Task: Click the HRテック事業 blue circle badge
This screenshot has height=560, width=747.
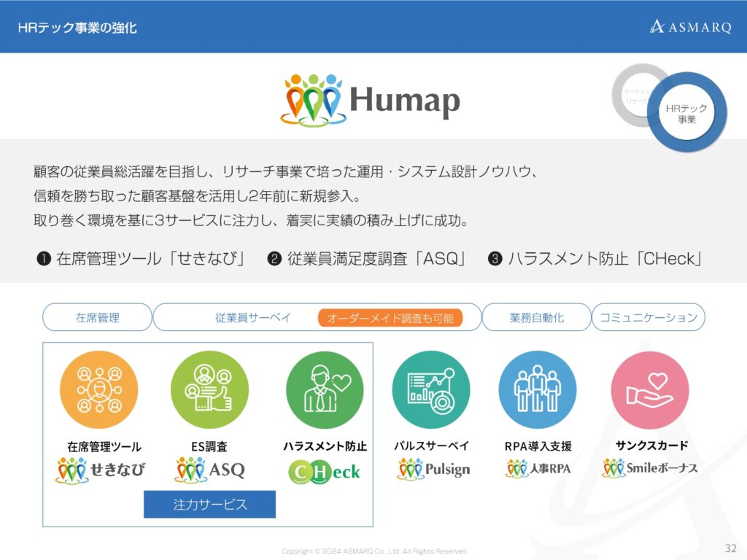Action: tap(687, 113)
